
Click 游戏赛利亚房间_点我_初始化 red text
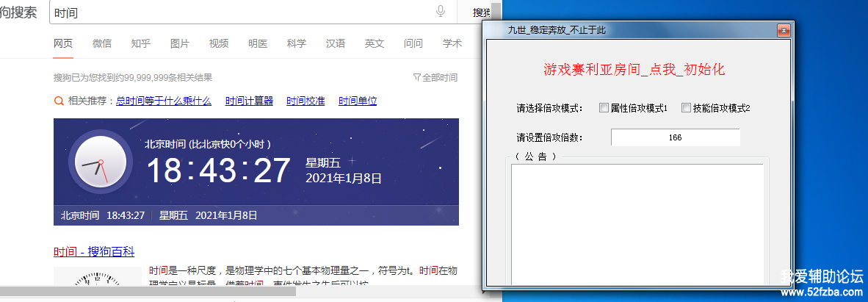(x=634, y=70)
